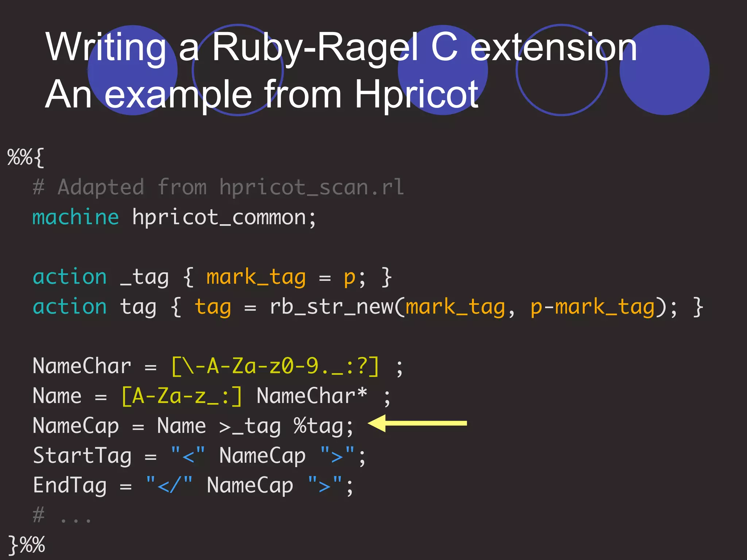Click the closing '}%%' marker
This screenshot has height=560, width=747.
(x=27, y=545)
